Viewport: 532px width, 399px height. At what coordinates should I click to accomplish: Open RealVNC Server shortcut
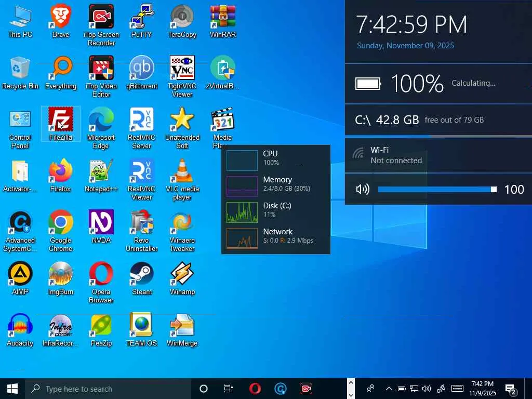point(141,129)
